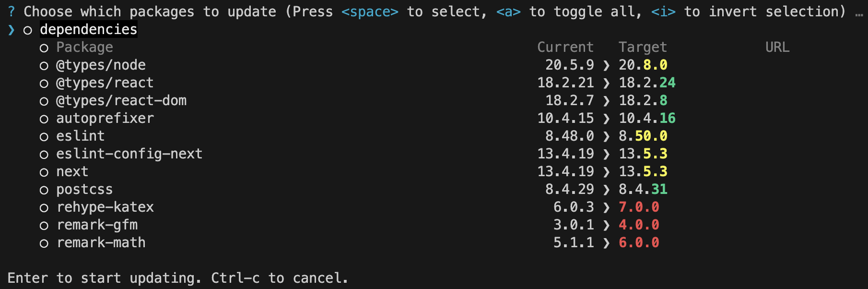
Task: Click the yellow 20.8.0 target version
Action: [x=643, y=65]
